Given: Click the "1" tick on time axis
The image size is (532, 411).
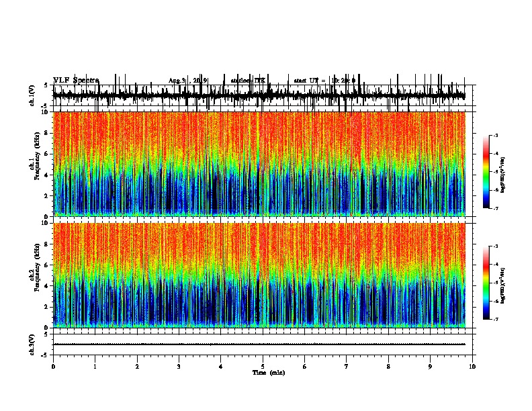Looking at the screenshot, I should click(x=95, y=367).
